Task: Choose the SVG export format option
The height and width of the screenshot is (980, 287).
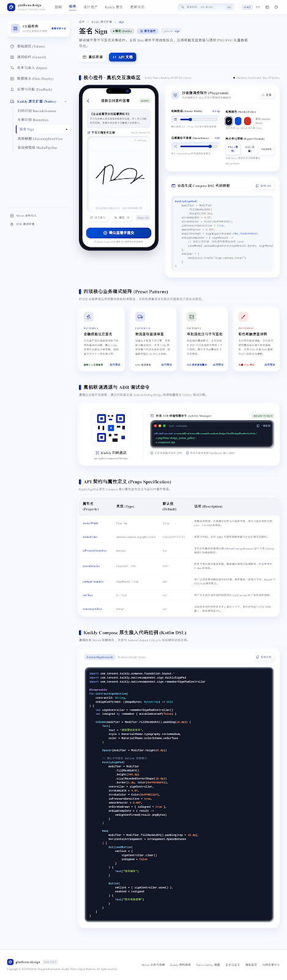Action: 250,149
